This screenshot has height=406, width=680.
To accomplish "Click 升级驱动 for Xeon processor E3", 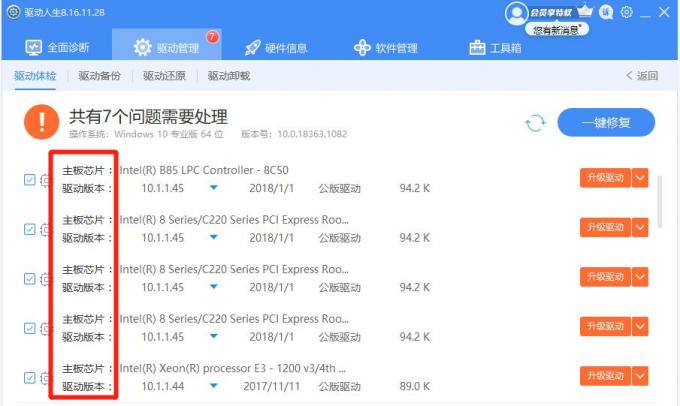I will [605, 376].
